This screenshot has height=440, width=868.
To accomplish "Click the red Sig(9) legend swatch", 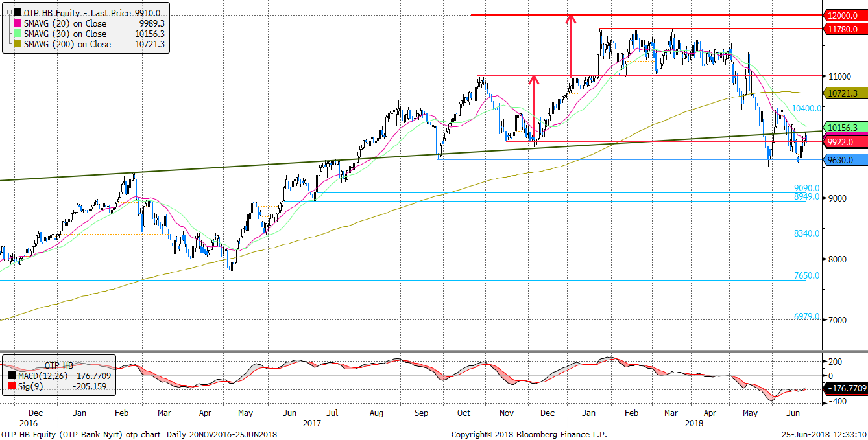I will pos(12,388).
